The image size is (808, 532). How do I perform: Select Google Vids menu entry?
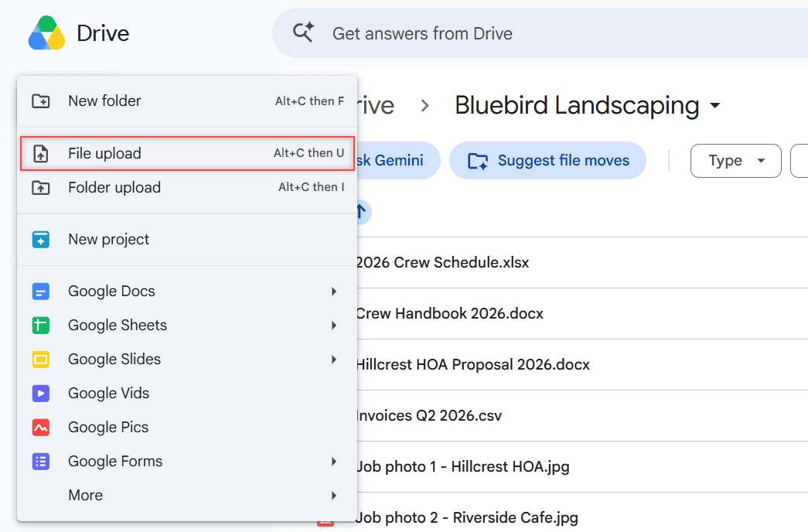187,394
